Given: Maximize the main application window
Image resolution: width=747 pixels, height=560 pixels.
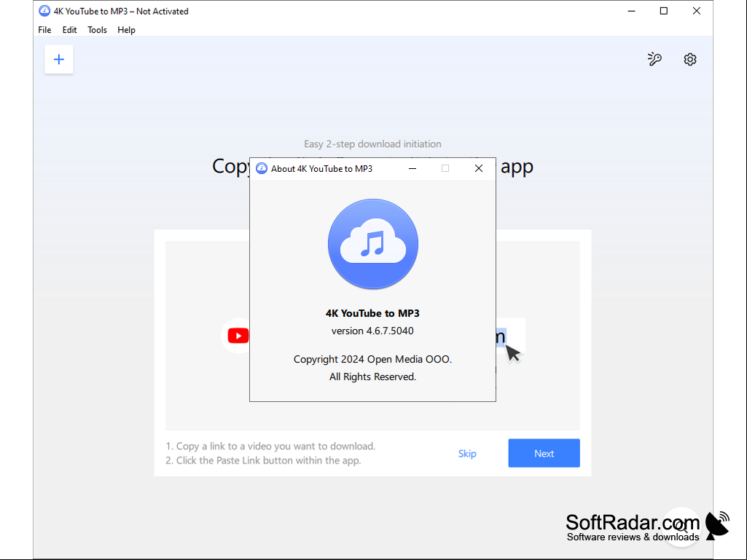Looking at the screenshot, I should (x=664, y=11).
